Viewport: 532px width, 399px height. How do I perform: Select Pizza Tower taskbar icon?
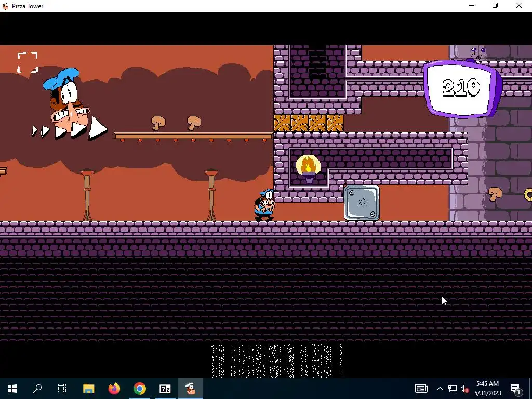tap(191, 389)
